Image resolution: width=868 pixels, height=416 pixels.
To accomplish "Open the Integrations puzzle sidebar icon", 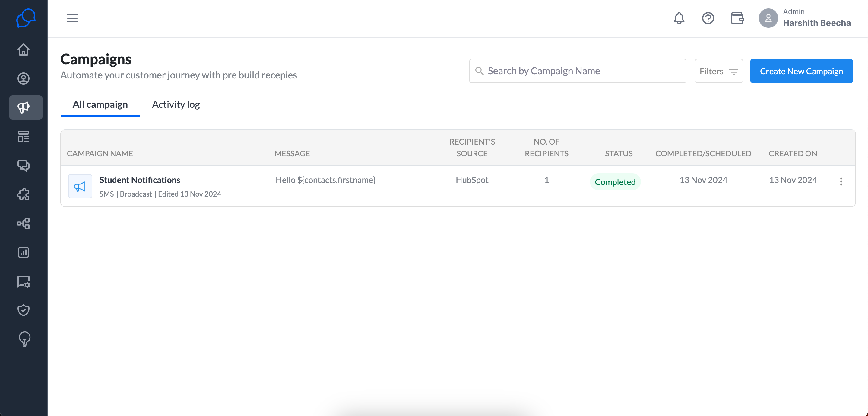I will tap(24, 194).
